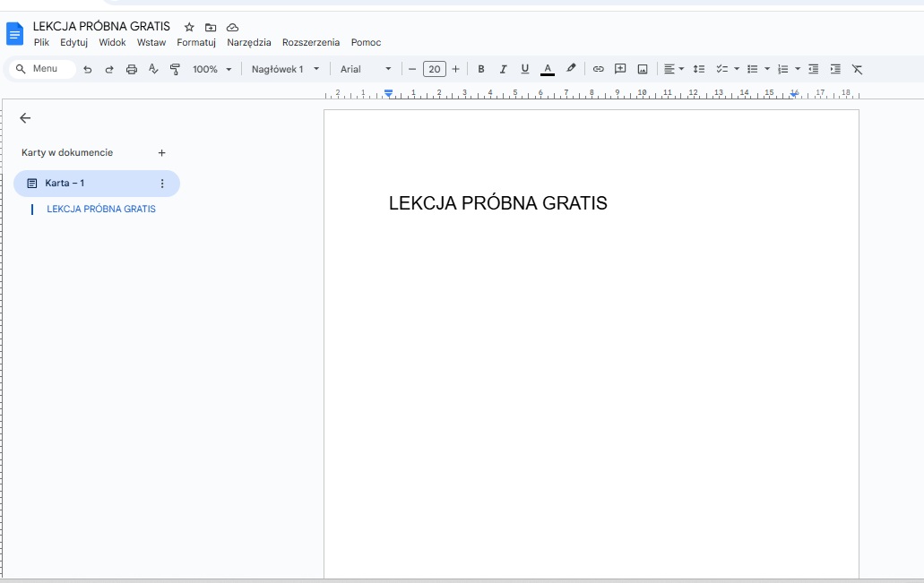924x583 pixels.
Task: Decrease the indent
Action: [813, 69]
